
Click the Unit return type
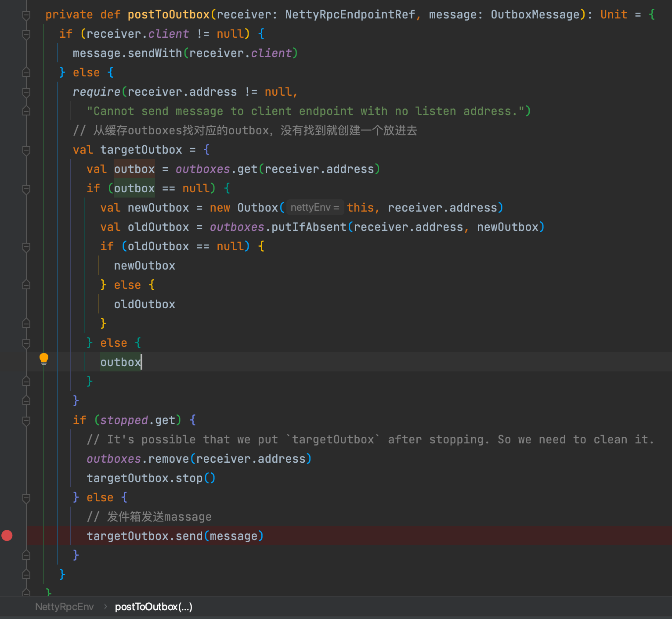[614, 14]
